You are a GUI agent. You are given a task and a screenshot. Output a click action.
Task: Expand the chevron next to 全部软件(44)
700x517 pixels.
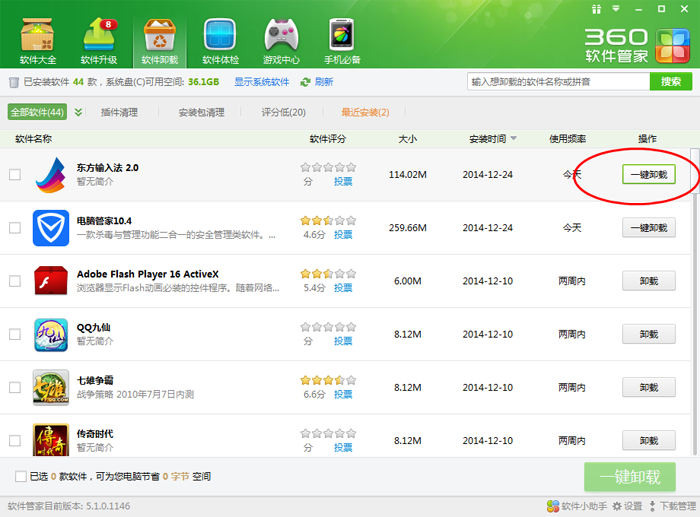78,112
